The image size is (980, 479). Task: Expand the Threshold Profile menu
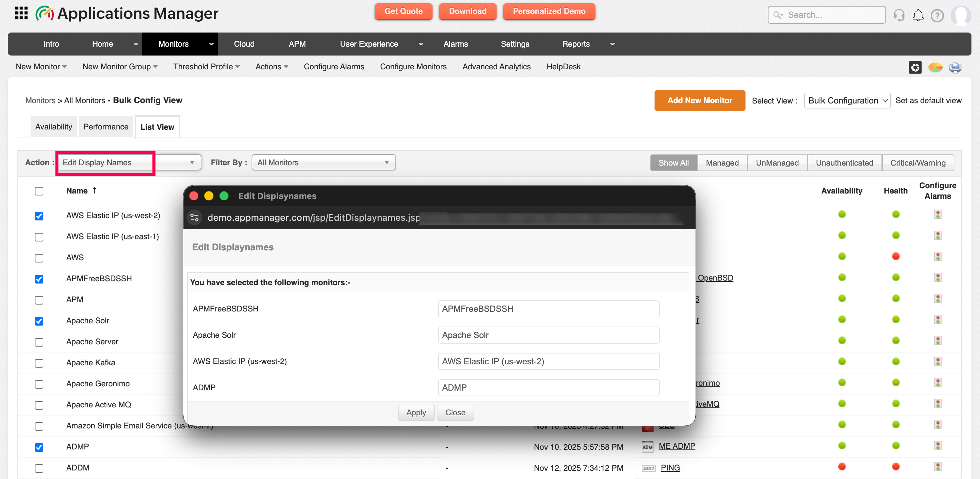click(x=207, y=67)
